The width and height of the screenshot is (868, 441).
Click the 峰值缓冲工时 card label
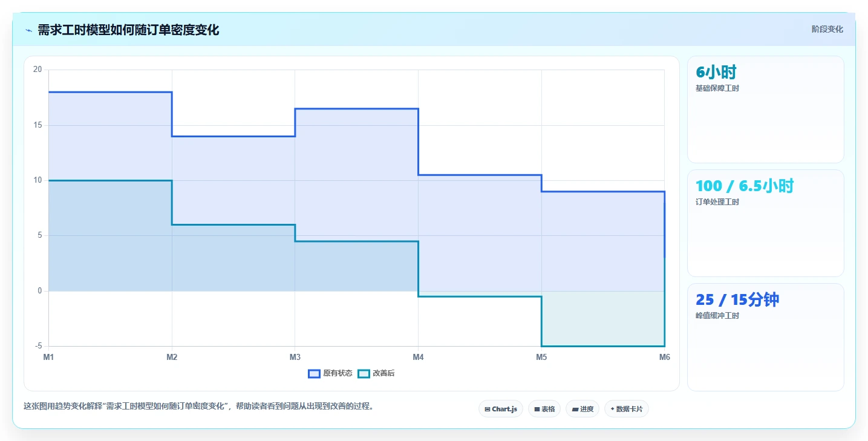pos(717,316)
